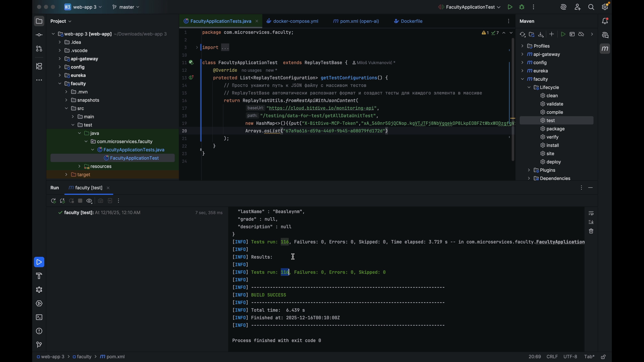This screenshot has width=644, height=362.
Task: Click the editor vertical scrollbar
Action: tap(513, 99)
